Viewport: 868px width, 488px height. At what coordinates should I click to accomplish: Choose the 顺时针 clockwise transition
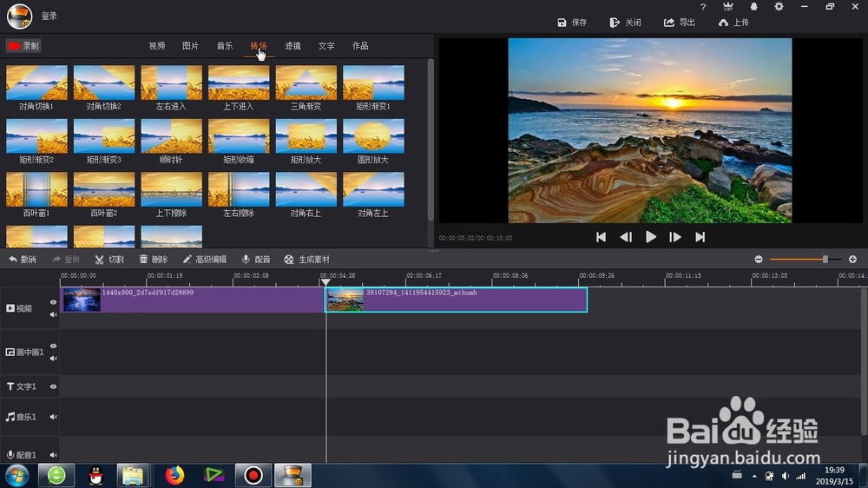pyautogui.click(x=172, y=135)
